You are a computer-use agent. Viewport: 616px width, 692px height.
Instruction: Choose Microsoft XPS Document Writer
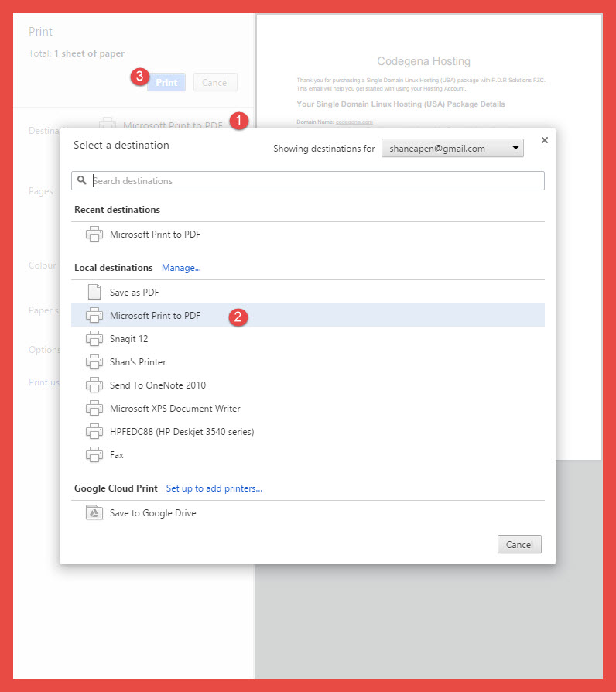[307, 408]
